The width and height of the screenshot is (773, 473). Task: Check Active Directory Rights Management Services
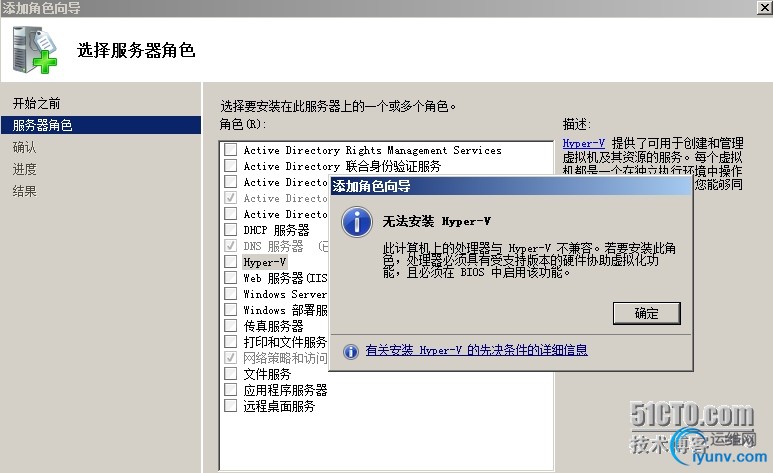231,149
